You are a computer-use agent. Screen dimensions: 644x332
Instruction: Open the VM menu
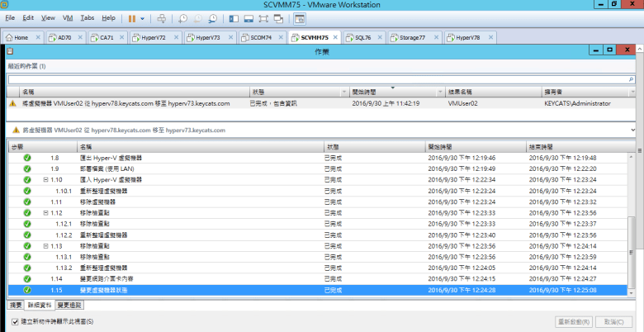(68, 17)
